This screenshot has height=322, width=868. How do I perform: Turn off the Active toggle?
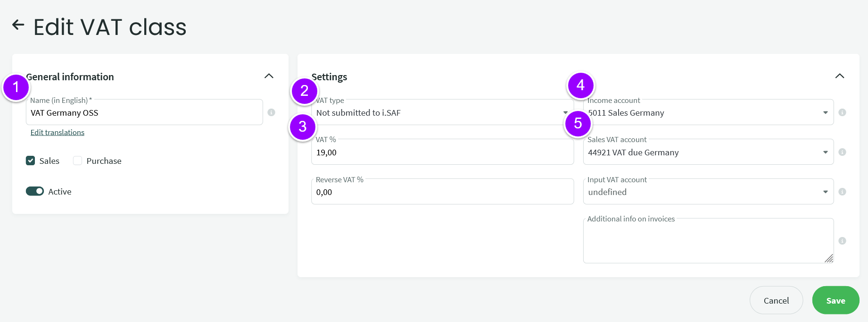pyautogui.click(x=35, y=191)
